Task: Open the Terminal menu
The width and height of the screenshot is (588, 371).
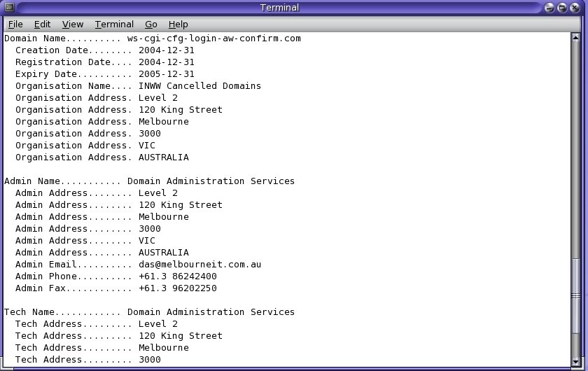Action: coord(114,24)
